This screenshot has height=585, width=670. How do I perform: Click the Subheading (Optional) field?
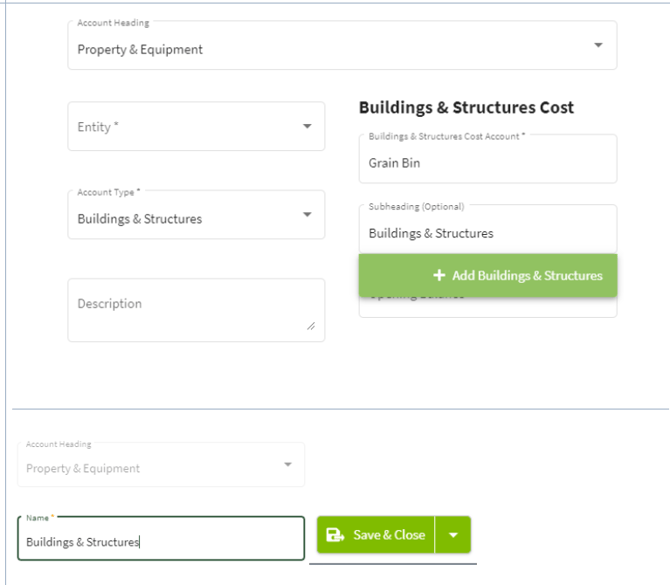tap(487, 233)
